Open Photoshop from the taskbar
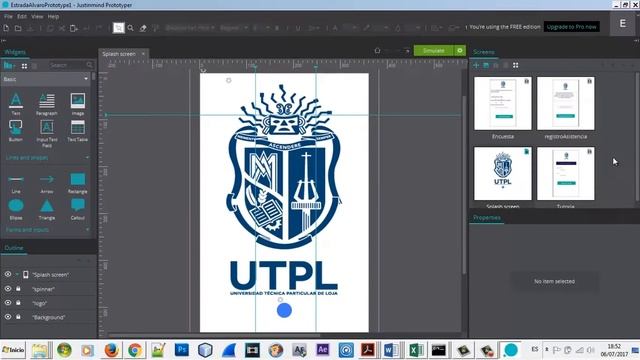 tap(181, 350)
